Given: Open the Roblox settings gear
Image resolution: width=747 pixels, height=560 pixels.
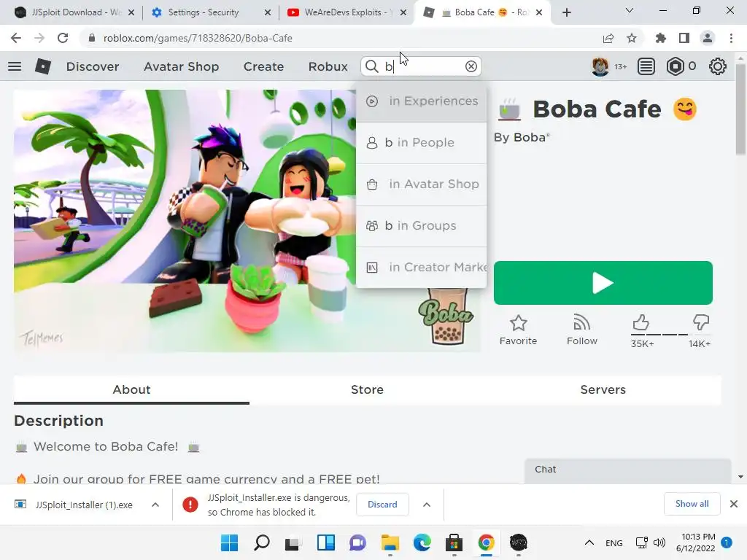Looking at the screenshot, I should click(x=718, y=66).
